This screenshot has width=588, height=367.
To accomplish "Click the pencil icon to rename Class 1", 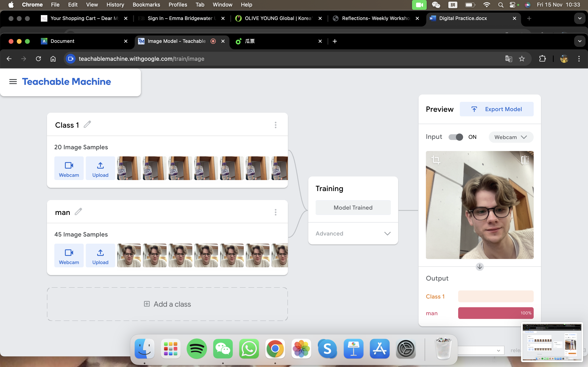I will [x=87, y=125].
